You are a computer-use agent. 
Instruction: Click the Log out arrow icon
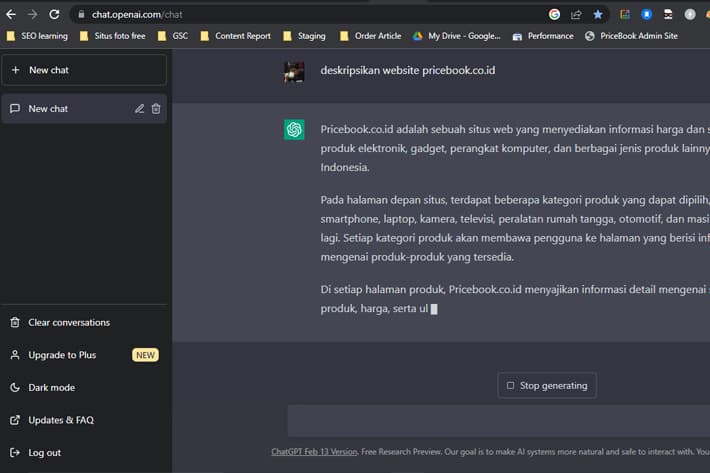click(15, 453)
